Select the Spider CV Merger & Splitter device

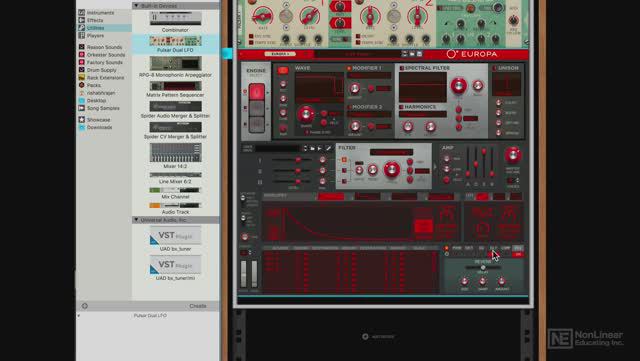pyautogui.click(x=175, y=131)
